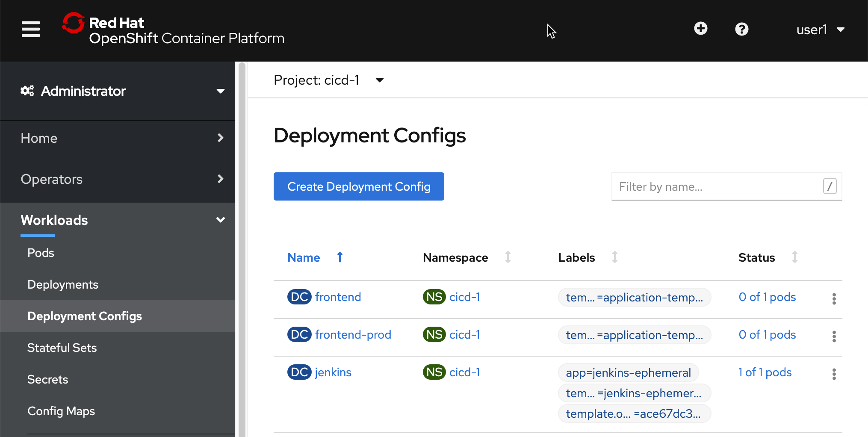The width and height of the screenshot is (868, 437).
Task: Sort by the Status column header
Action: click(756, 257)
